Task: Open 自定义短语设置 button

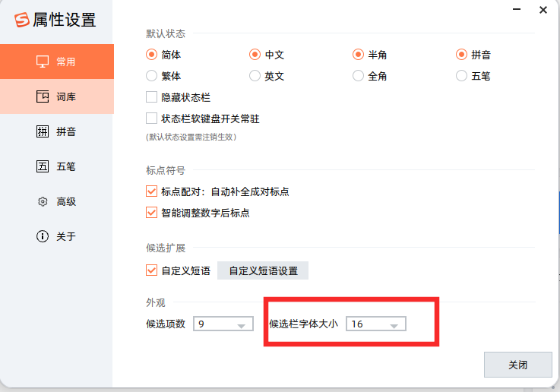Action: click(x=263, y=270)
